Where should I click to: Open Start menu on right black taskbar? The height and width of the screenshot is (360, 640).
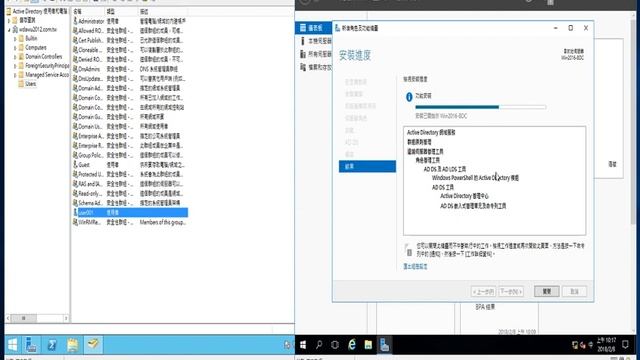(303, 345)
